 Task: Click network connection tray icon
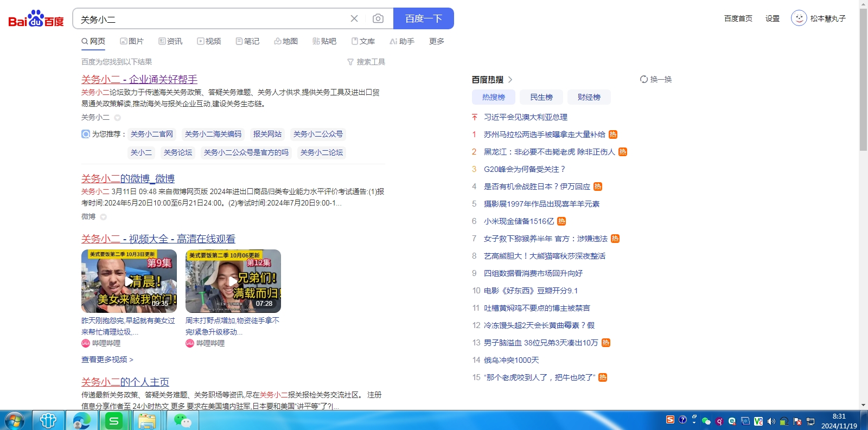[x=810, y=421]
